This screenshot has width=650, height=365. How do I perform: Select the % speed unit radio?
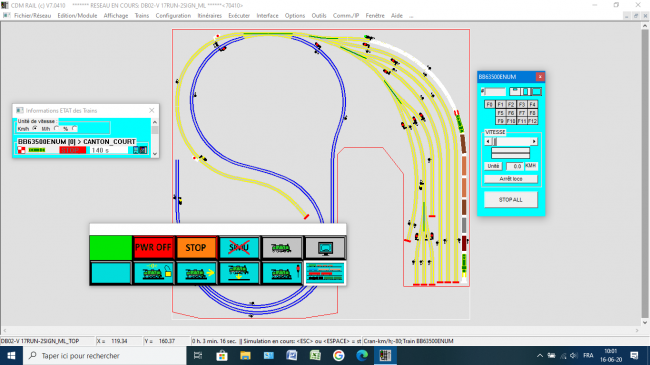click(74, 128)
